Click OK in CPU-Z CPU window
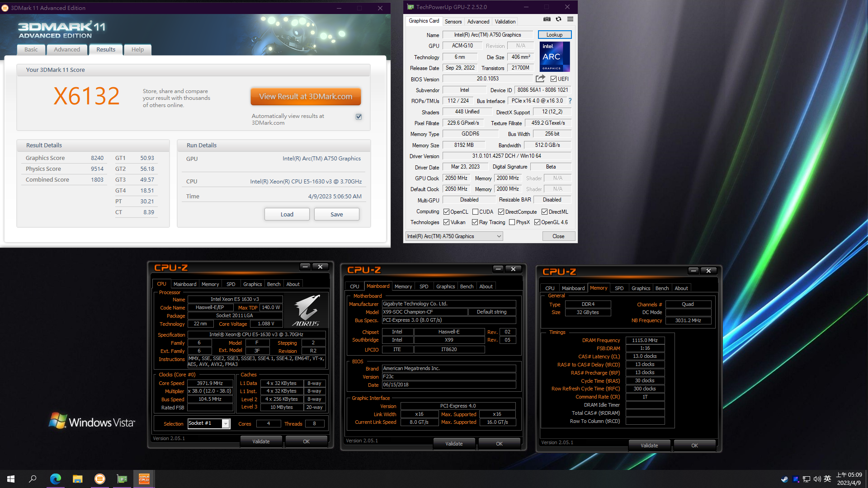Screen dimensions: 868x488 tap(306, 441)
